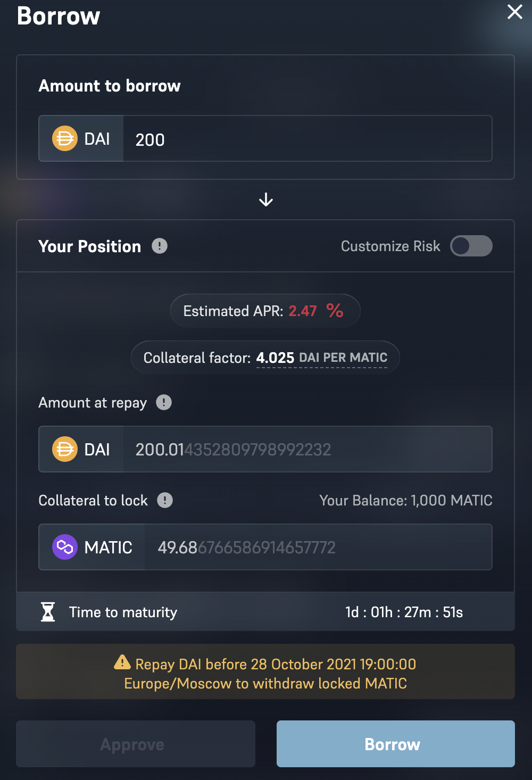Click the hourglass icon beside Time to maturity
The height and width of the screenshot is (780, 532).
pyautogui.click(x=48, y=612)
